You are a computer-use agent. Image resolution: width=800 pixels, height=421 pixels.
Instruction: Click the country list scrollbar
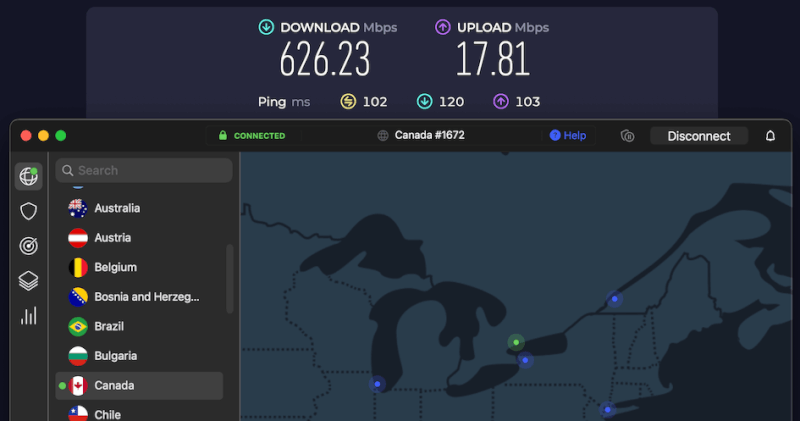(x=230, y=279)
